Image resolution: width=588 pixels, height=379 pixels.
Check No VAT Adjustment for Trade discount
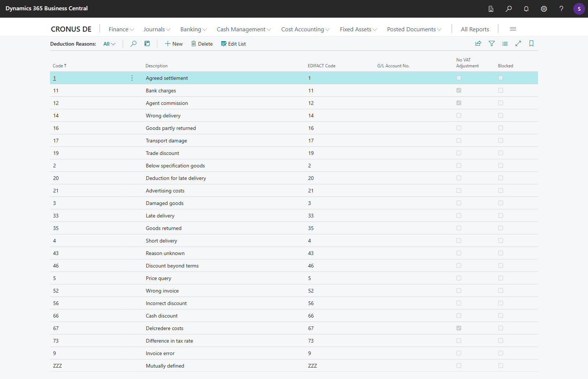pos(459,153)
